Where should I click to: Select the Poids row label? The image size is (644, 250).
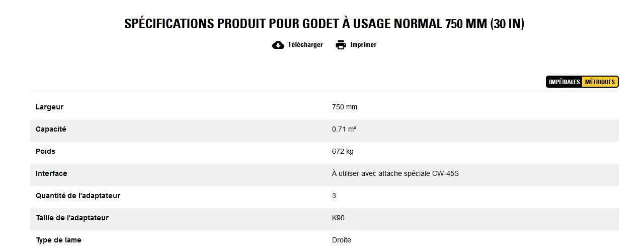click(45, 151)
